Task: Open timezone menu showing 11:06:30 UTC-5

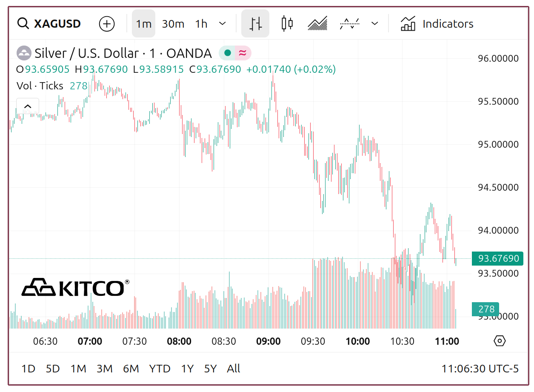Action: point(480,369)
